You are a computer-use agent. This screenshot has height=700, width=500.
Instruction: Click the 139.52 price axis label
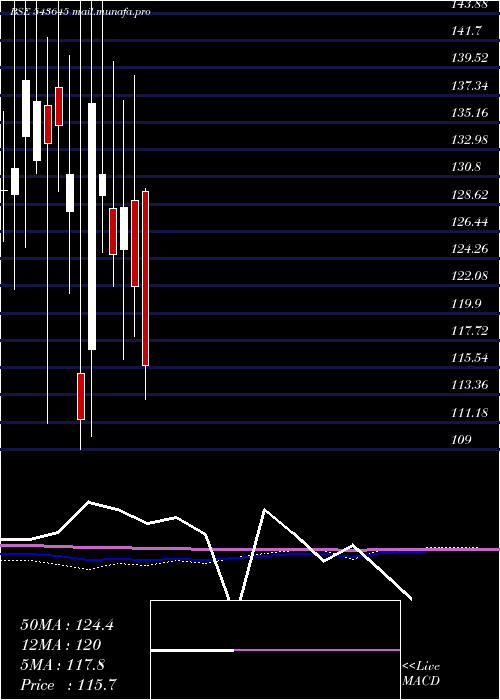[470, 58]
